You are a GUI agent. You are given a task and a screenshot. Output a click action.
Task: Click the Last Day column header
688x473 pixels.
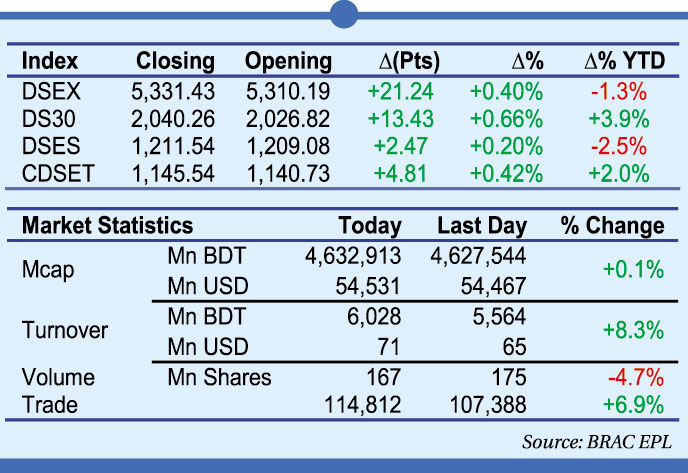[x=482, y=226]
